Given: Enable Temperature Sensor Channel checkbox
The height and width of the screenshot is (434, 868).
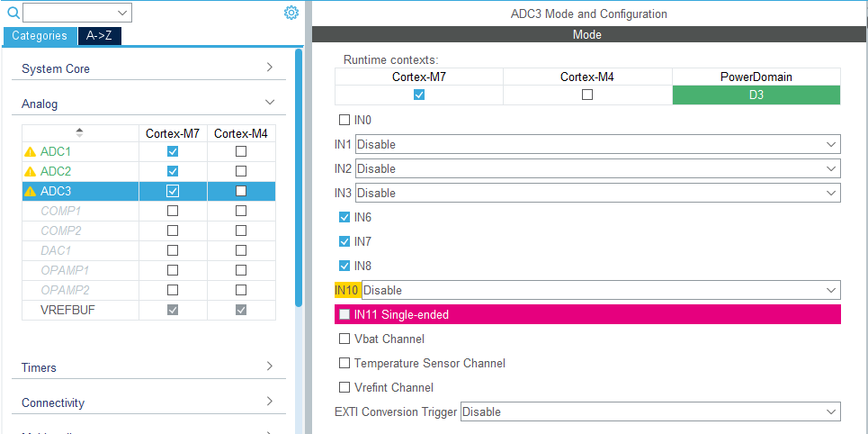Looking at the screenshot, I should (x=345, y=364).
